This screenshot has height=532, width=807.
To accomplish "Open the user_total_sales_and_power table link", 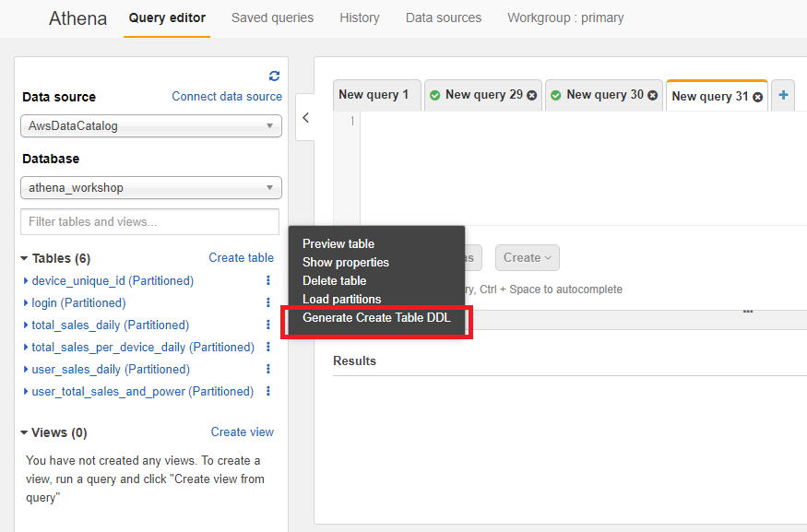I will click(143, 392).
